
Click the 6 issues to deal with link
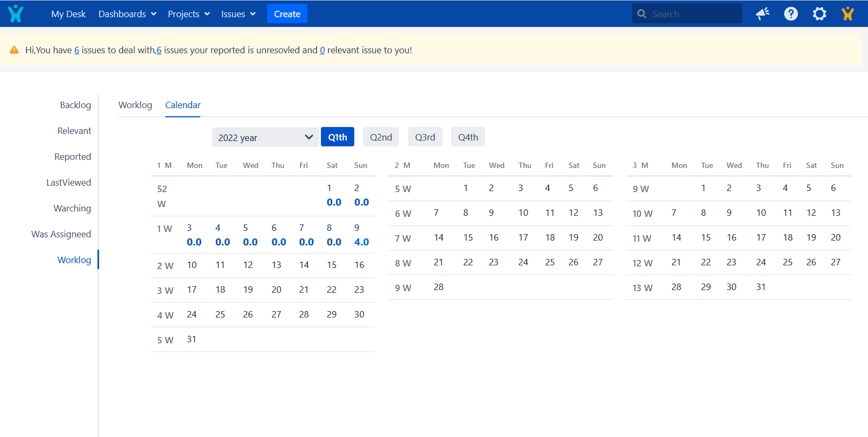[x=76, y=50]
